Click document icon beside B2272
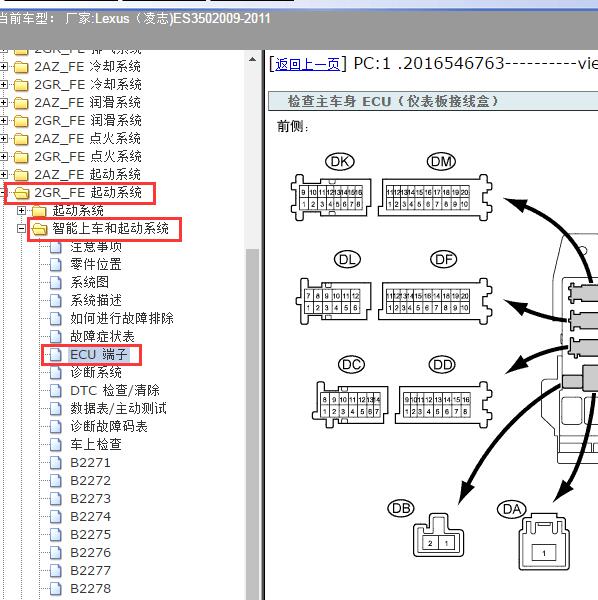Viewport: 598px width, 600px height. [x=56, y=481]
